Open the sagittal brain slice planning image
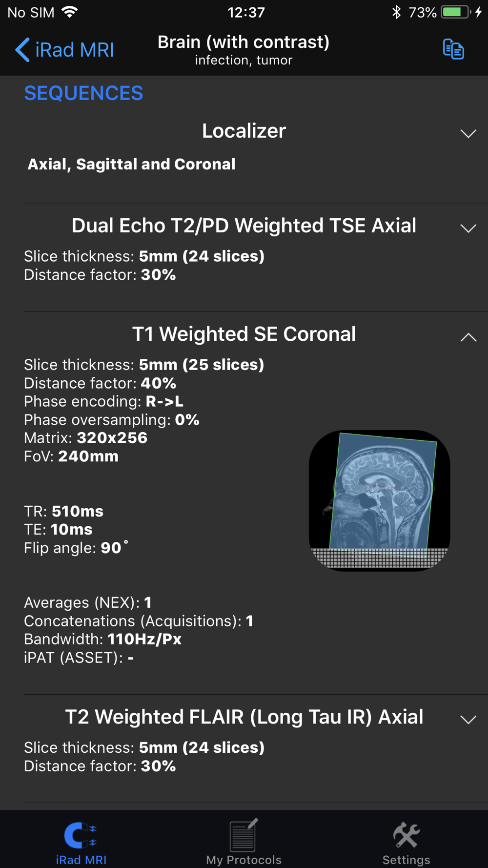Viewport: 488px width, 868px height. (380, 500)
